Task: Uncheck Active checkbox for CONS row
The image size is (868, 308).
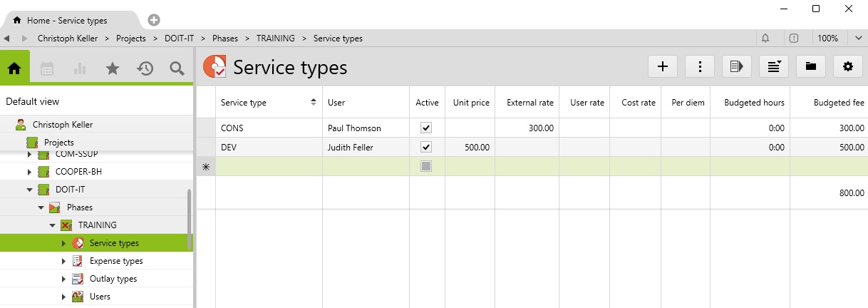Action: coord(426,128)
